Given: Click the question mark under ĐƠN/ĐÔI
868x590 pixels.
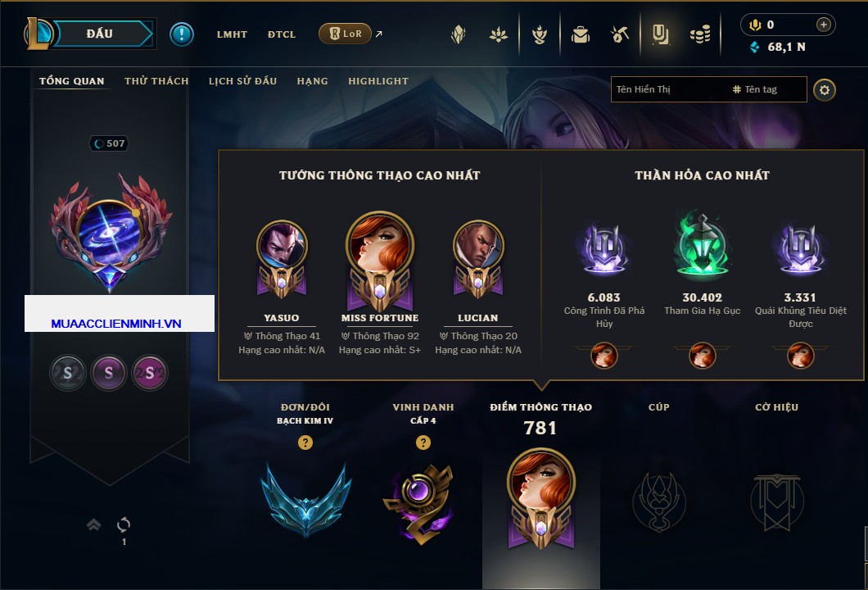Looking at the screenshot, I should (305, 442).
